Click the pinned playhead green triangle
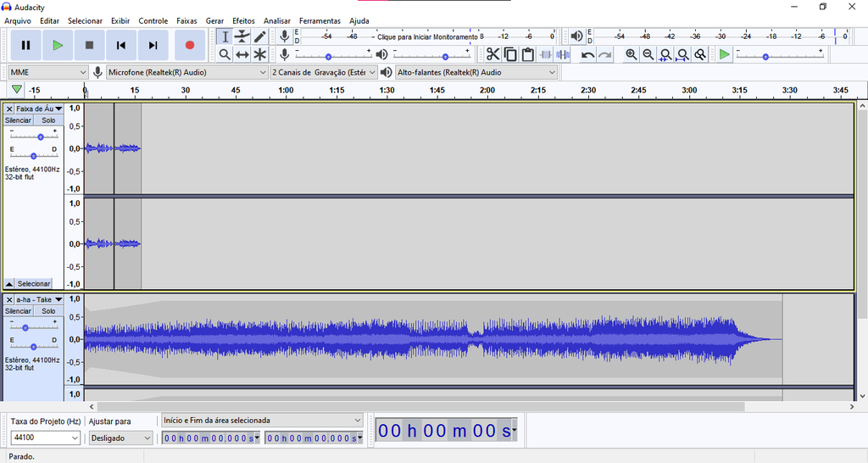 tap(17, 89)
